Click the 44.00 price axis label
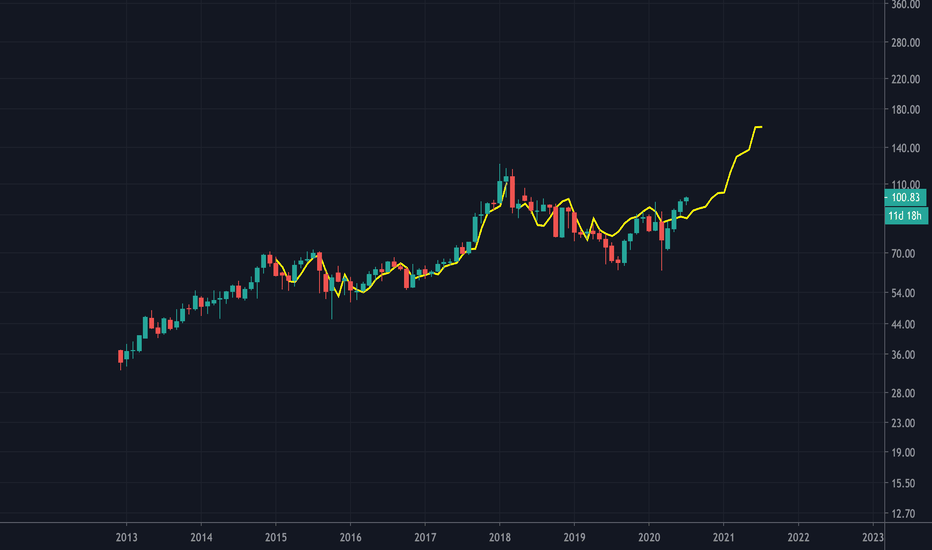932x550 pixels. 903,325
